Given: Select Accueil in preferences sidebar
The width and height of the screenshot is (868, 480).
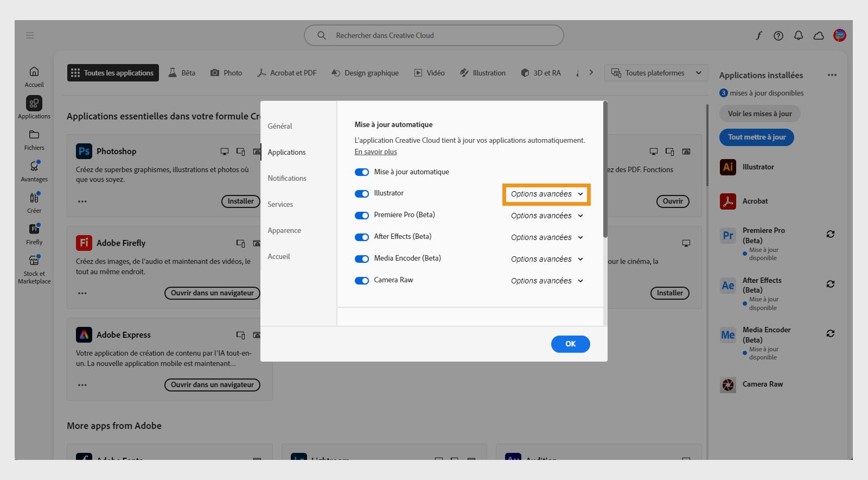Looking at the screenshot, I should [279, 256].
